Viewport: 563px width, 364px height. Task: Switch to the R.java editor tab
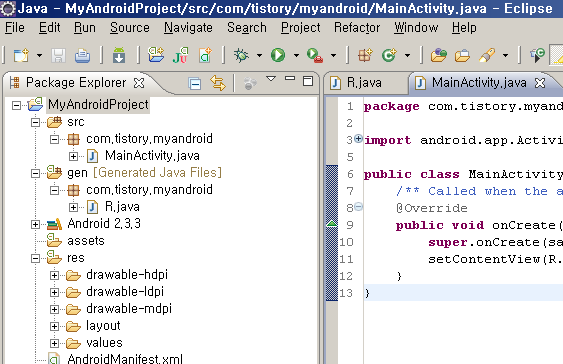coord(364,83)
